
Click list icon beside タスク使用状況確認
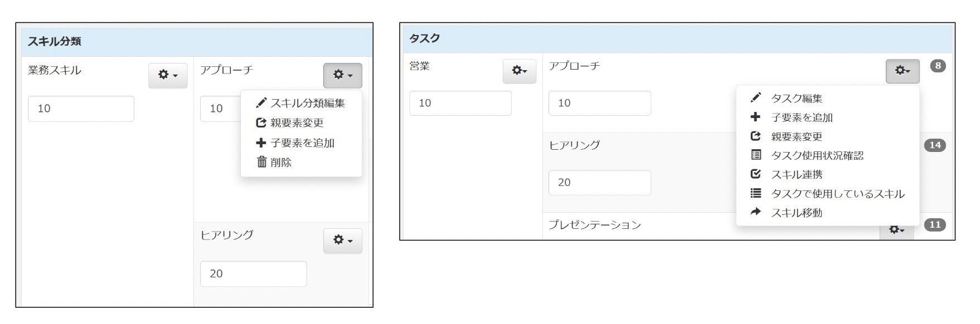[x=755, y=155]
